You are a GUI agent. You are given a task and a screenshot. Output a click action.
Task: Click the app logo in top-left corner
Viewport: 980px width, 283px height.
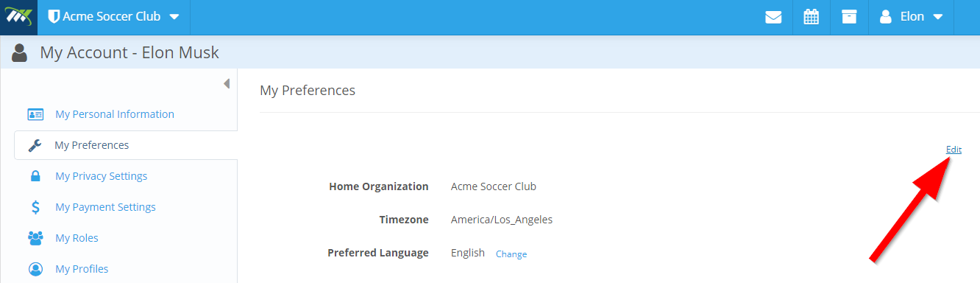[x=18, y=17]
